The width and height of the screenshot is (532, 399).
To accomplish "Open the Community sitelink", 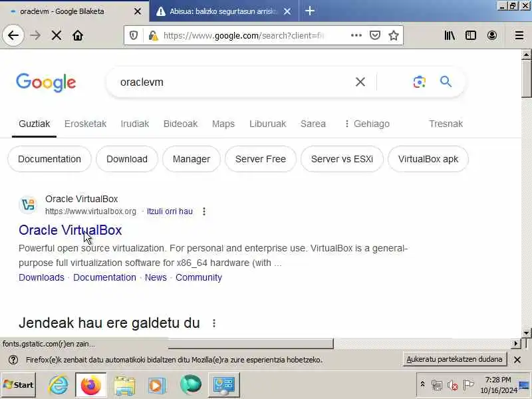I will 199,277.
